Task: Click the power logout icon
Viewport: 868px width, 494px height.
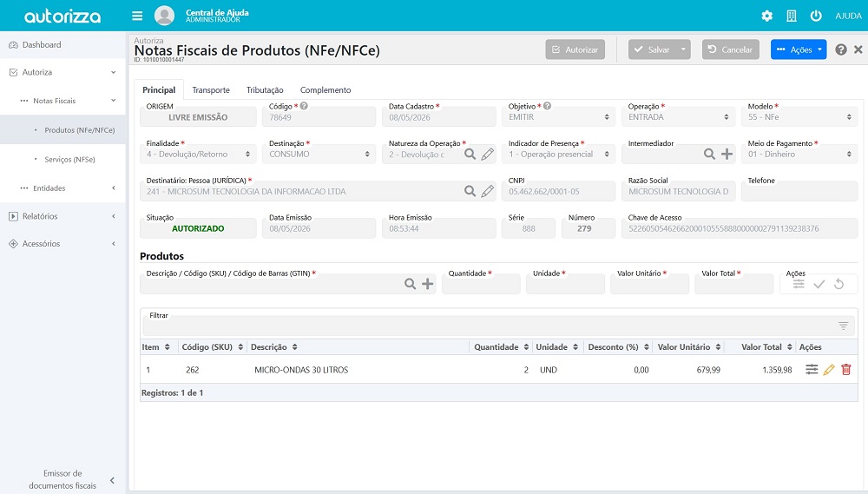Action: [x=816, y=16]
